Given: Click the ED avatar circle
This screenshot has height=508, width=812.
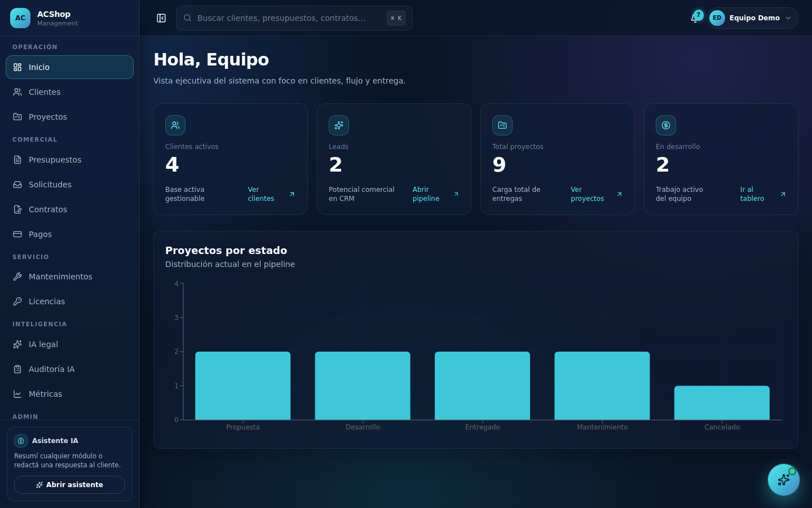Looking at the screenshot, I should click(717, 18).
